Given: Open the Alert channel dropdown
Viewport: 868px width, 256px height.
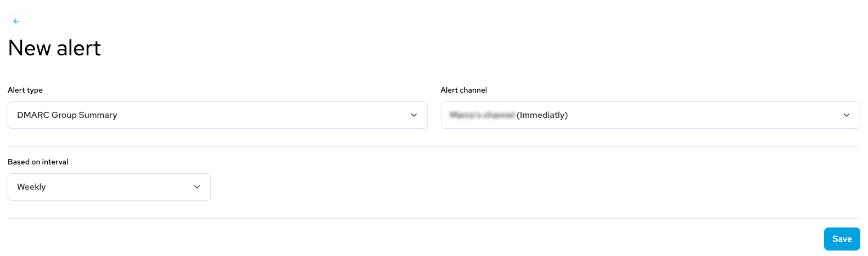Looking at the screenshot, I should click(650, 115).
